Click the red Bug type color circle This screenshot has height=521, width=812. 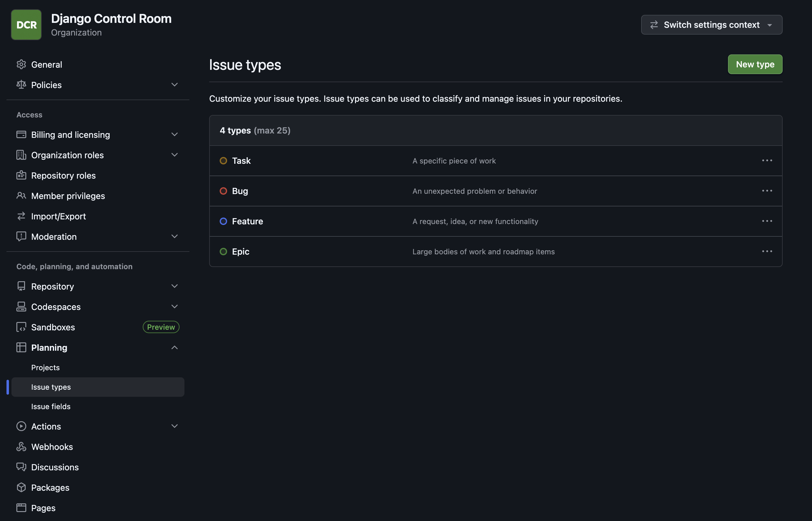point(223,191)
